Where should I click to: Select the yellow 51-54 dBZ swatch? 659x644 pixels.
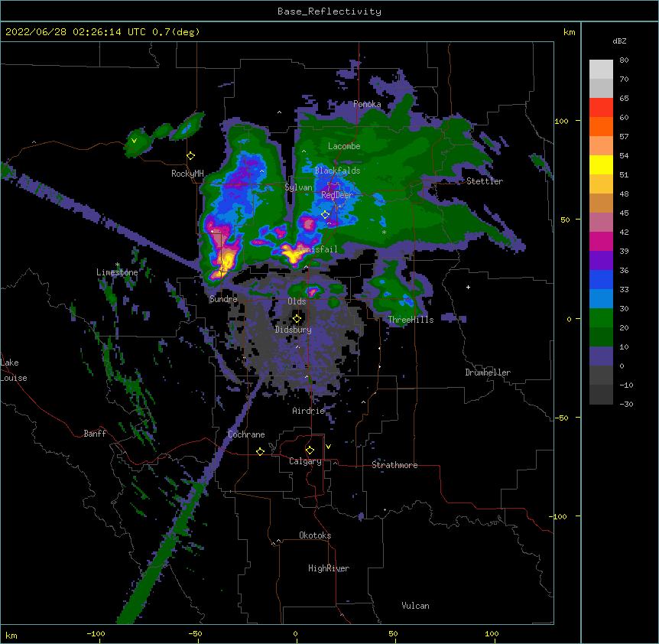pyautogui.click(x=601, y=164)
